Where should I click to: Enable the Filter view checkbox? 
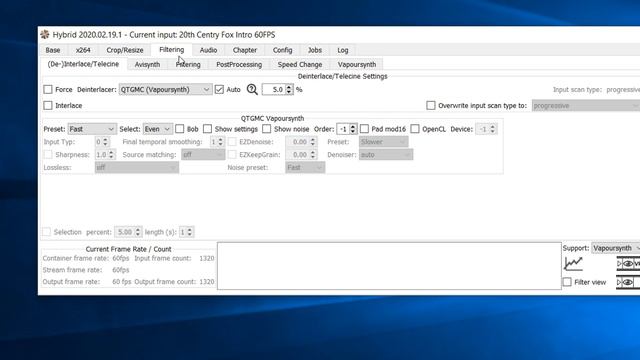tap(567, 282)
